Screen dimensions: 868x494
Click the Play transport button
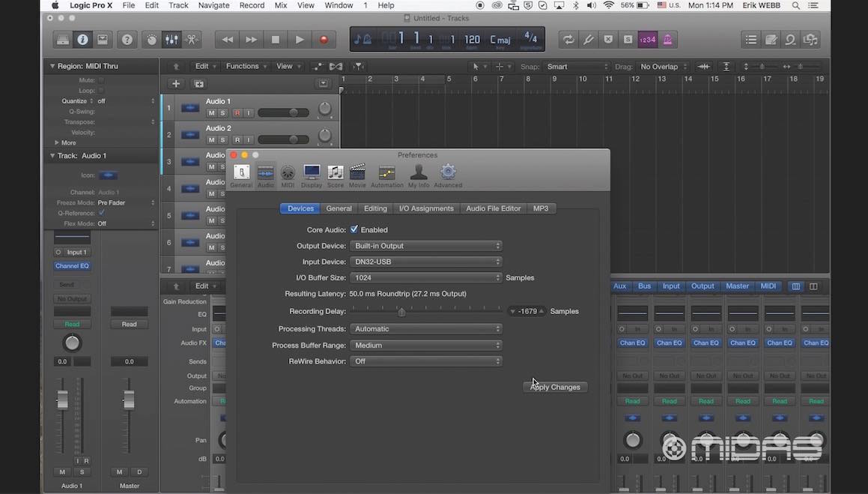point(300,39)
